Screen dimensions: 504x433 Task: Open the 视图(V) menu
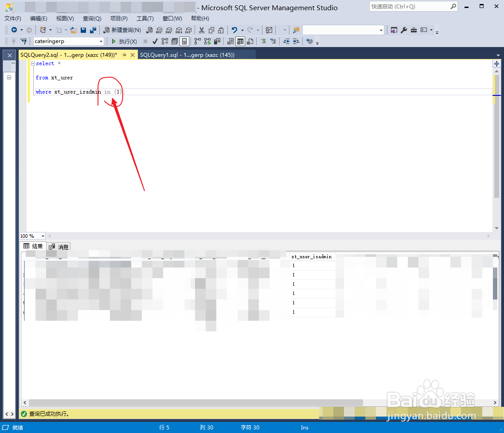click(65, 19)
